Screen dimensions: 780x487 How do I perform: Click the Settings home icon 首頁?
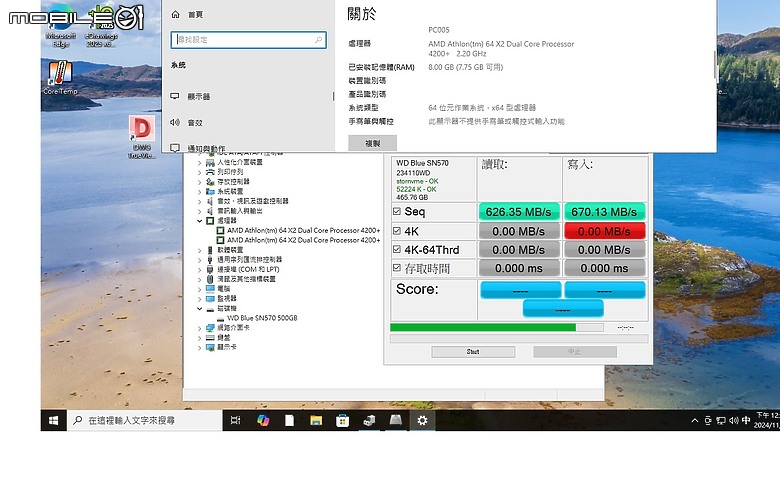175,14
